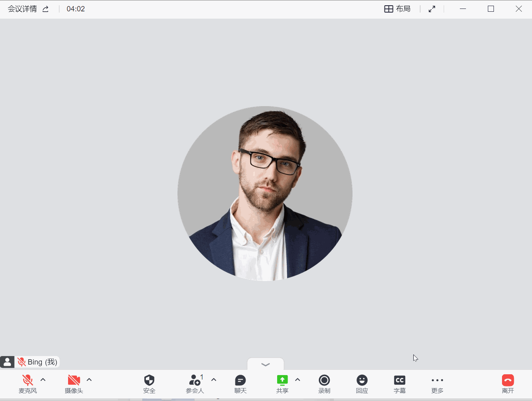532x401 pixels.
Task: Click the red Leave (离开) button
Action: click(x=508, y=383)
